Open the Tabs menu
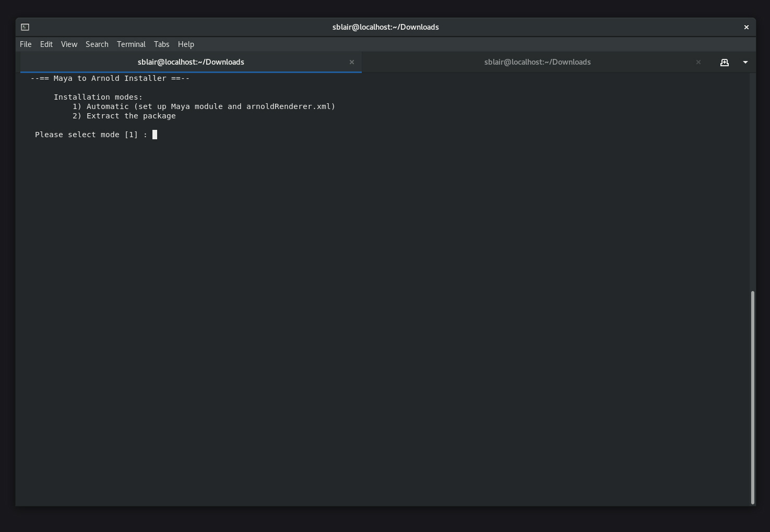 [x=161, y=44]
